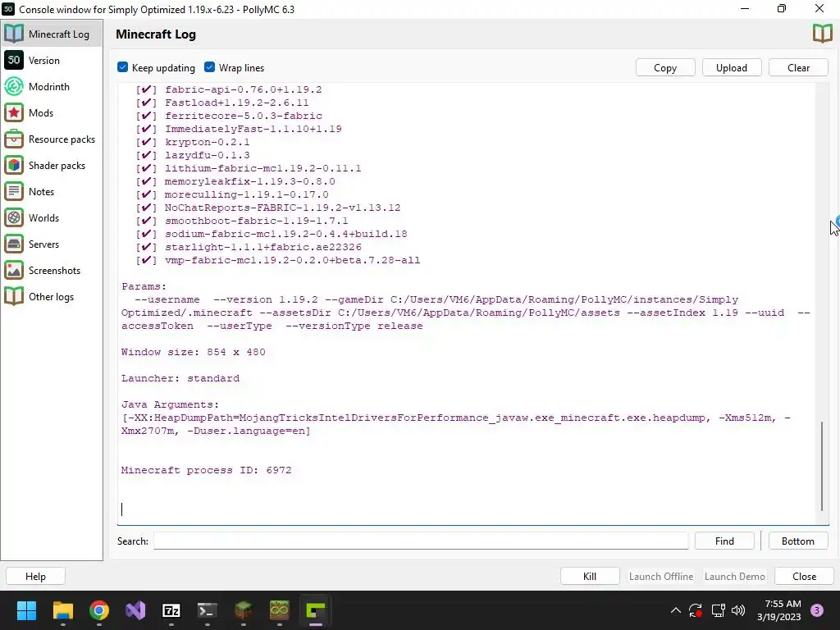The image size is (840, 630).
Task: Click the Find button
Action: [x=724, y=541]
